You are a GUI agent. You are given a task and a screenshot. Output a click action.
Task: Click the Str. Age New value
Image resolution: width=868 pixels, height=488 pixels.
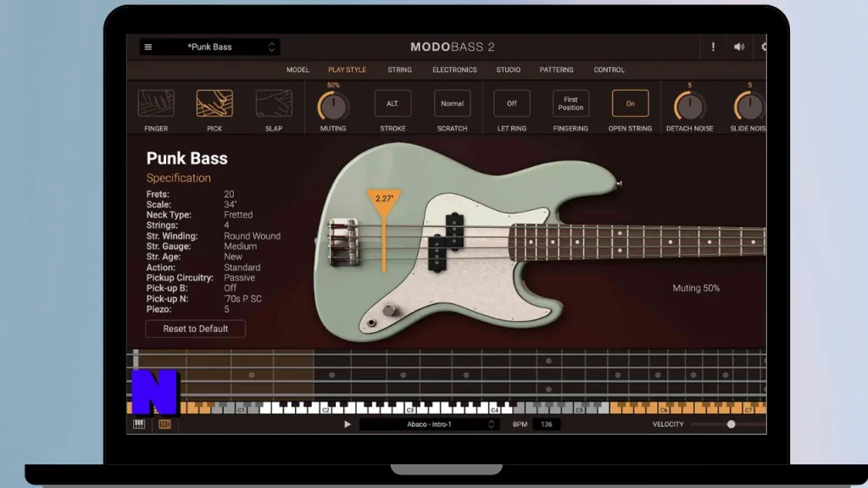click(x=232, y=257)
